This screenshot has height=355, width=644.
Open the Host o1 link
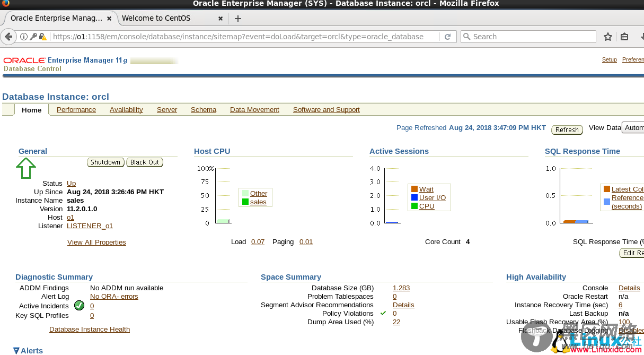point(70,218)
